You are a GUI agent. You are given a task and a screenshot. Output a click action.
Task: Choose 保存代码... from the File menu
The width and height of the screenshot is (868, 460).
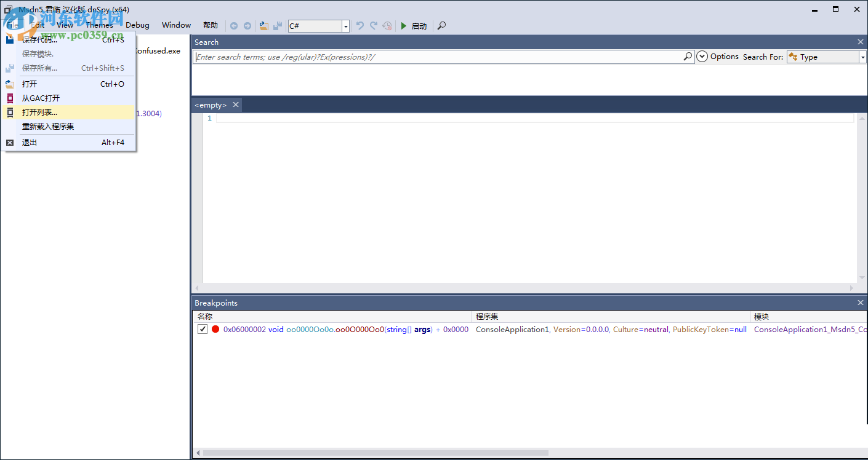(x=69, y=40)
